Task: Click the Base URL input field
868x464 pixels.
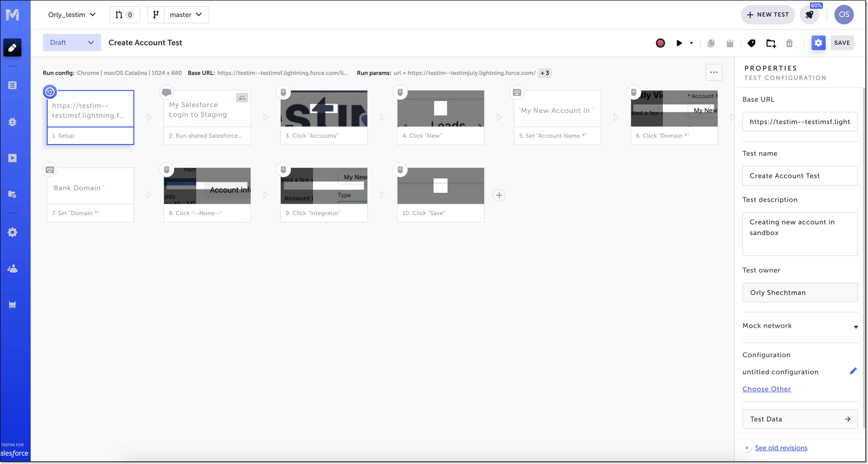Action: [800, 122]
